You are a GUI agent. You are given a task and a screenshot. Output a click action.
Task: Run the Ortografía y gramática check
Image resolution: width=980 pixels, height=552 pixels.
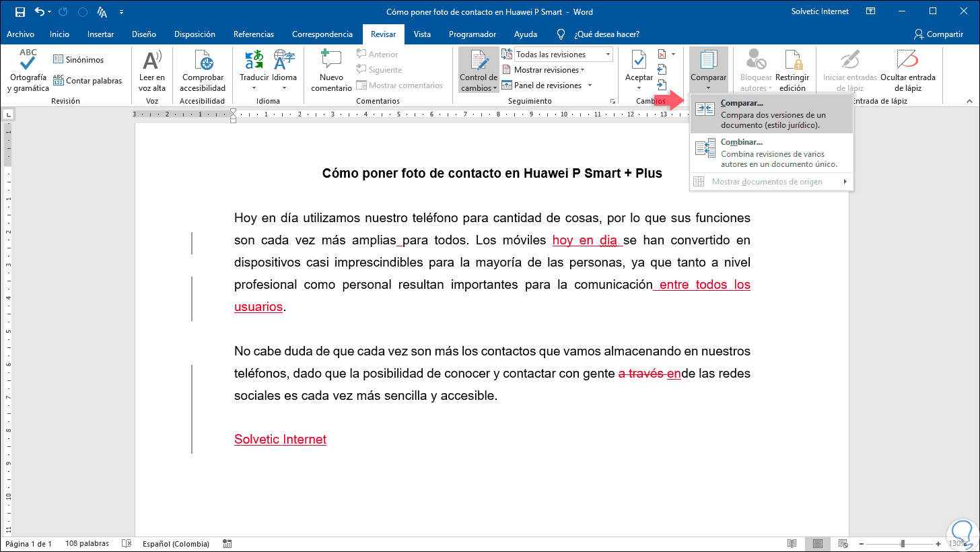pyautogui.click(x=28, y=70)
